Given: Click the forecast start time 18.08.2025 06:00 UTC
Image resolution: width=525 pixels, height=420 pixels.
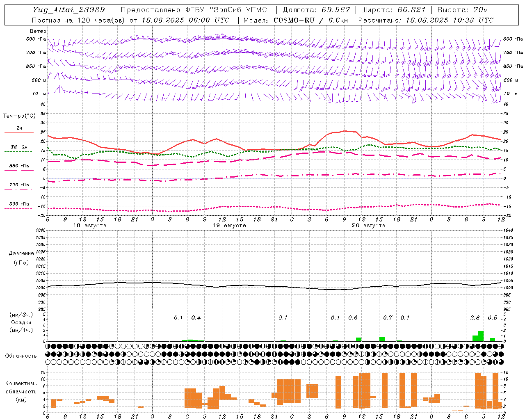Looking at the screenshot, I should click(x=185, y=20).
